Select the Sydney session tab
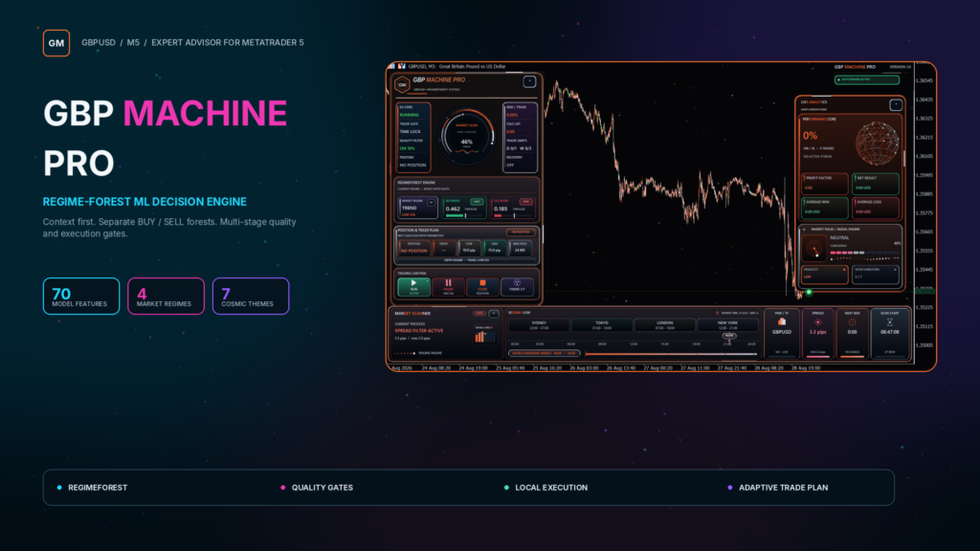This screenshot has width=980, height=551. (x=539, y=325)
